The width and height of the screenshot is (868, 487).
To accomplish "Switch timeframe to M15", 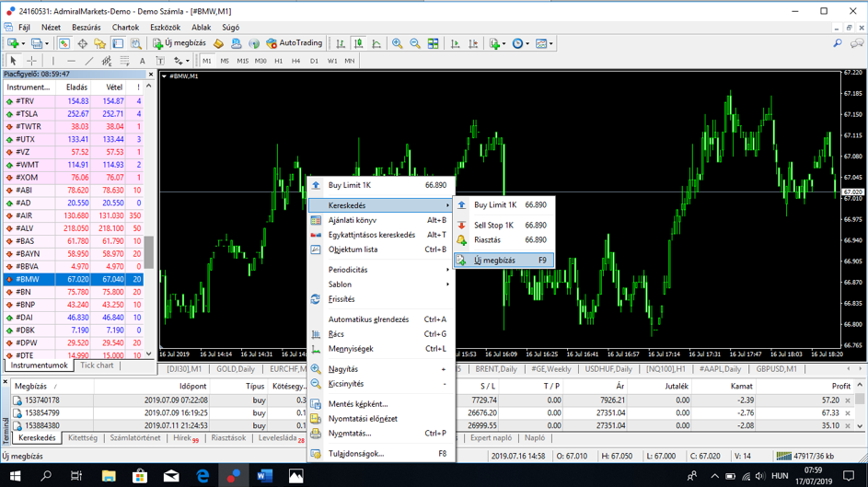I will [x=242, y=61].
